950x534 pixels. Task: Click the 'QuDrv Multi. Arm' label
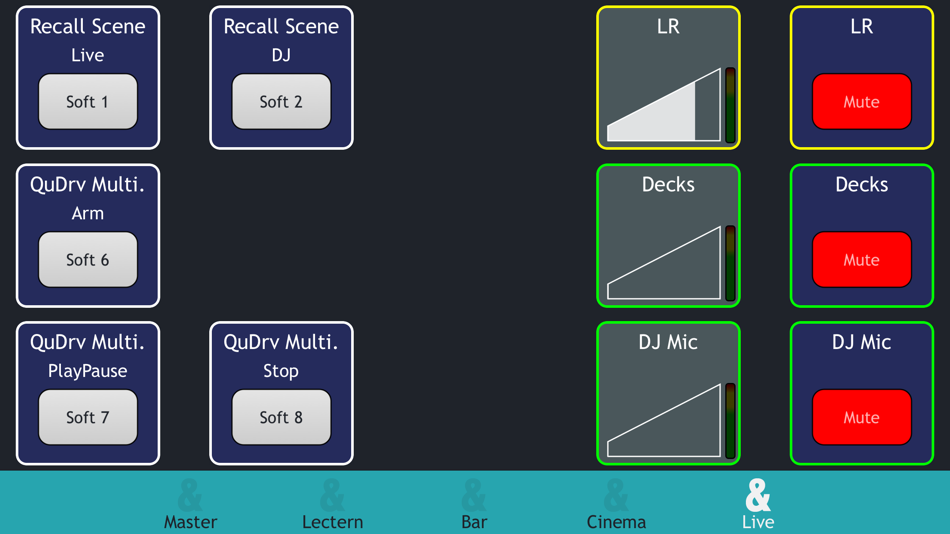[88, 198]
